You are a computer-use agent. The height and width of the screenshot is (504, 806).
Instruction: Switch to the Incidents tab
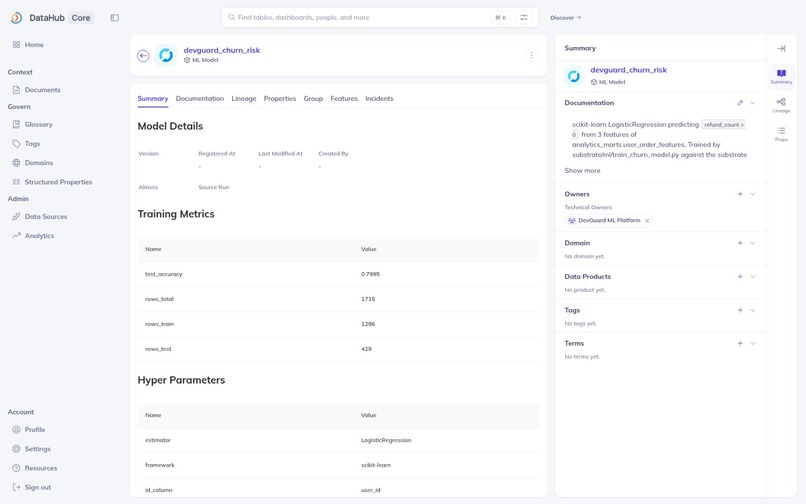coord(379,98)
